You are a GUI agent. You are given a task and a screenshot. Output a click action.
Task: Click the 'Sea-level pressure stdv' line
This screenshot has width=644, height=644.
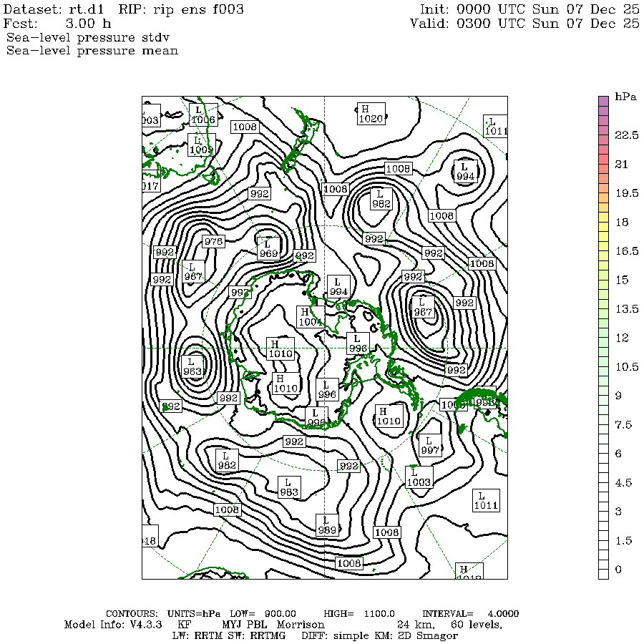pos(88,38)
